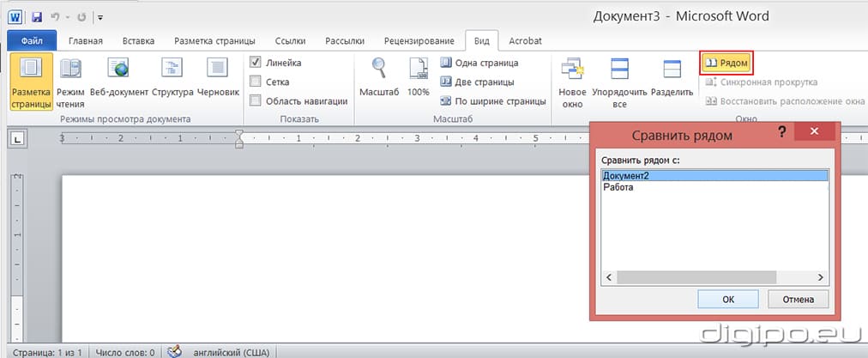The height and width of the screenshot is (358, 868).
Task: Click Упорядочить все windows button
Action: [619, 83]
